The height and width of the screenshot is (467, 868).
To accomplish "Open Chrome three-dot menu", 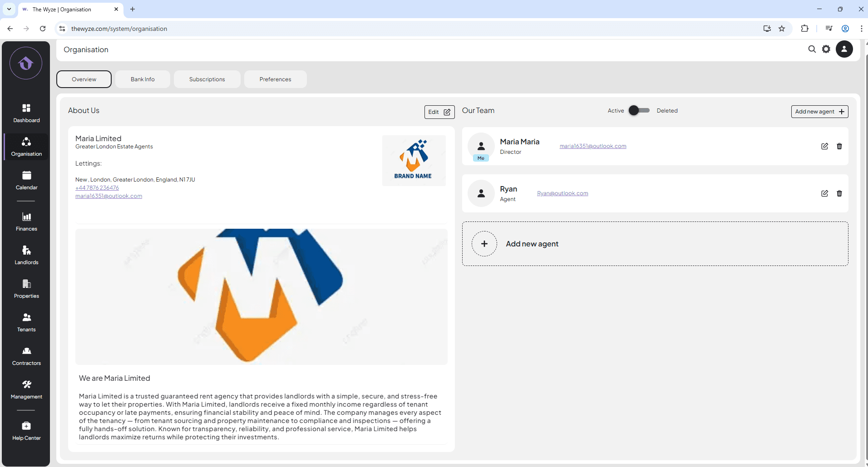I will click(861, 29).
